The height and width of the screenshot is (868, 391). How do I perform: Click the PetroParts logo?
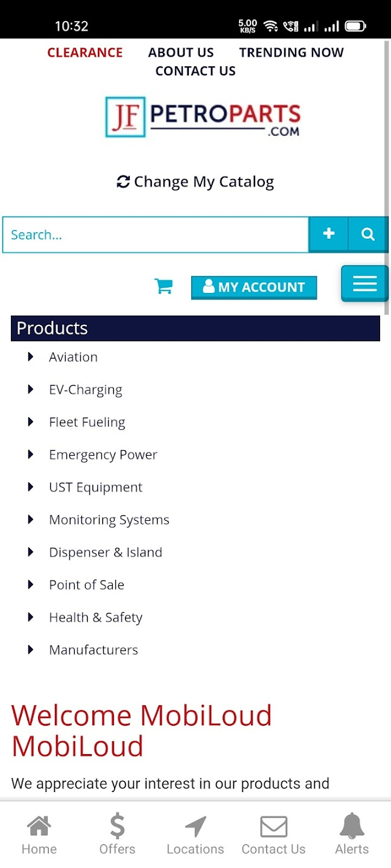click(x=203, y=117)
